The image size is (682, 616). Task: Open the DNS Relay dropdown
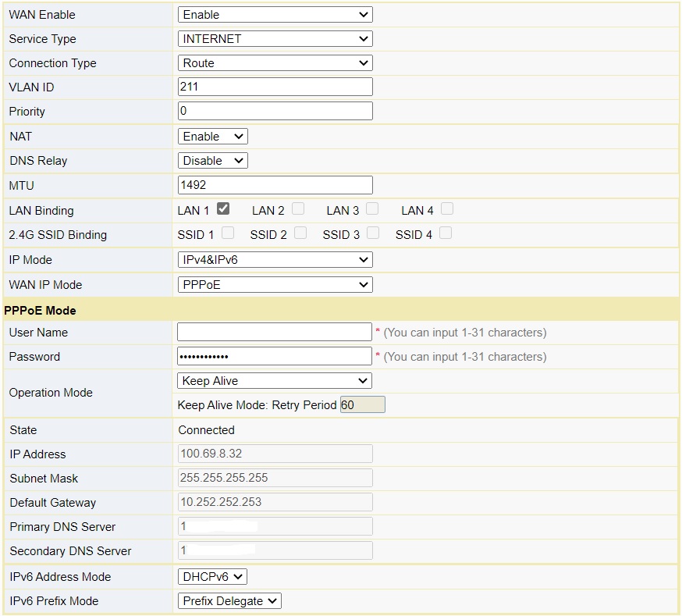(212, 160)
